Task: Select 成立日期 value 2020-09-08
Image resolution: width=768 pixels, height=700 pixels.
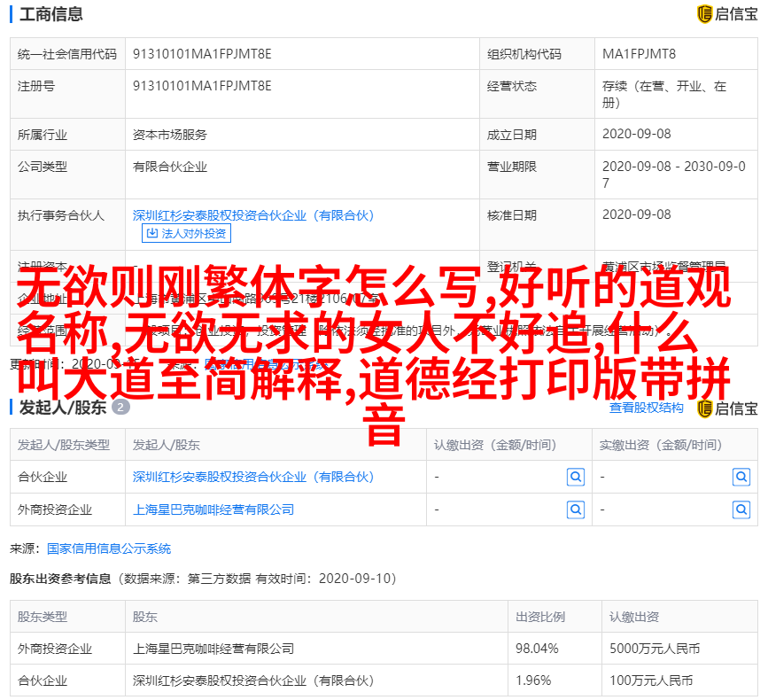Action: 636,134
